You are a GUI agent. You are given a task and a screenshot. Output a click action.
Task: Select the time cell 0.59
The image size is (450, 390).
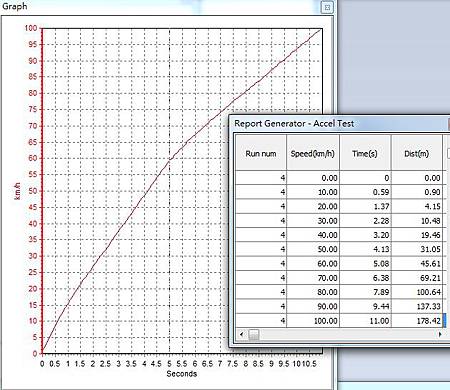[365, 192]
